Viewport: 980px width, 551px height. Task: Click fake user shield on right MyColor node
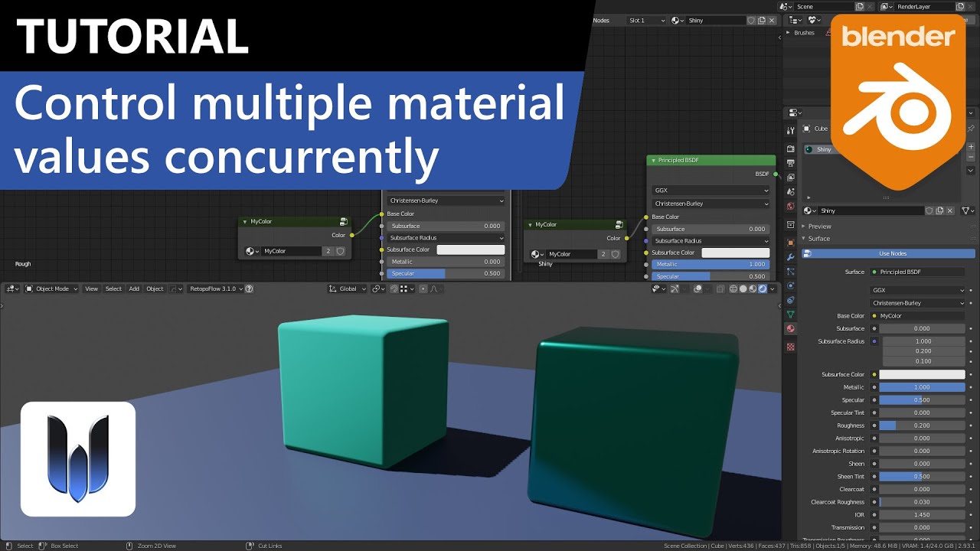(615, 254)
